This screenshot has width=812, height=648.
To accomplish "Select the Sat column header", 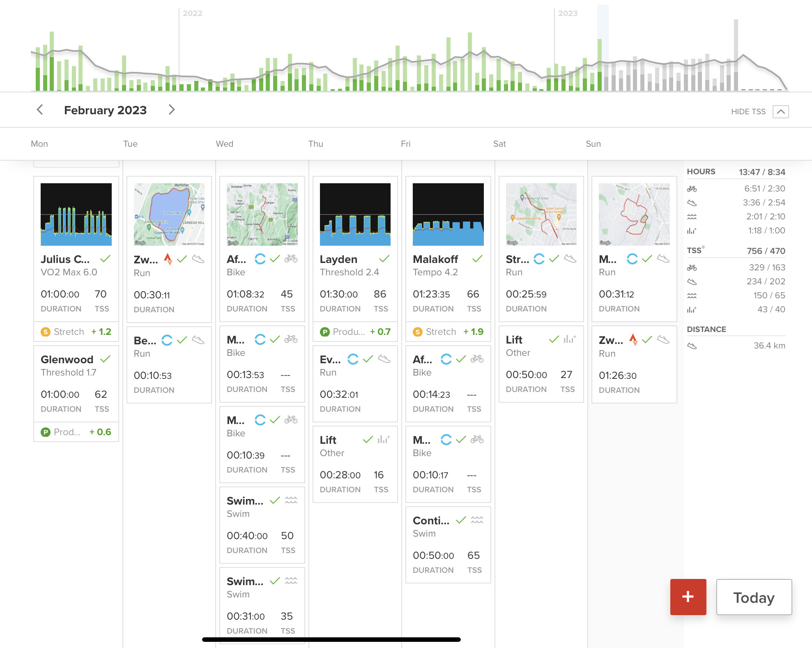I will click(x=499, y=144).
